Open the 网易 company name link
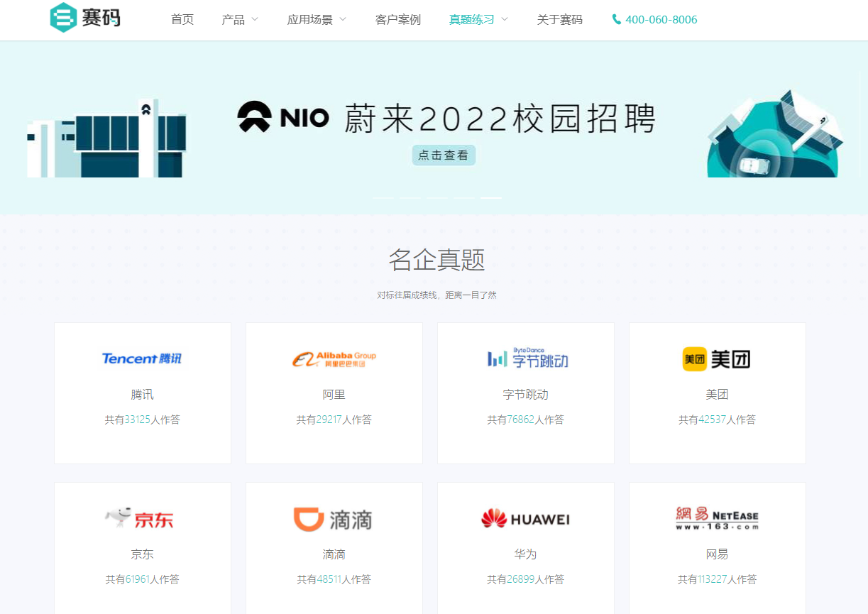868x614 pixels. click(718, 554)
